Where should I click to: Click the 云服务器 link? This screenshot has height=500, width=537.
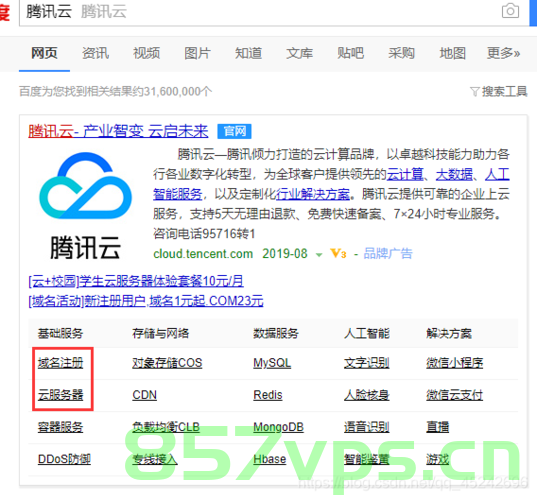pos(61,395)
